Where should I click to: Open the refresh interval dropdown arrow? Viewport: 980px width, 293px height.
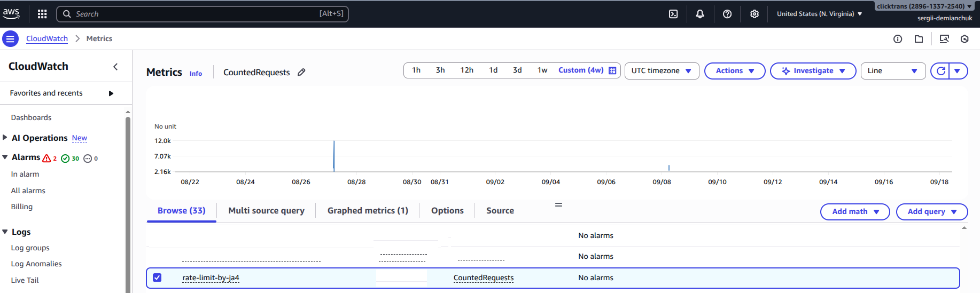pos(958,70)
